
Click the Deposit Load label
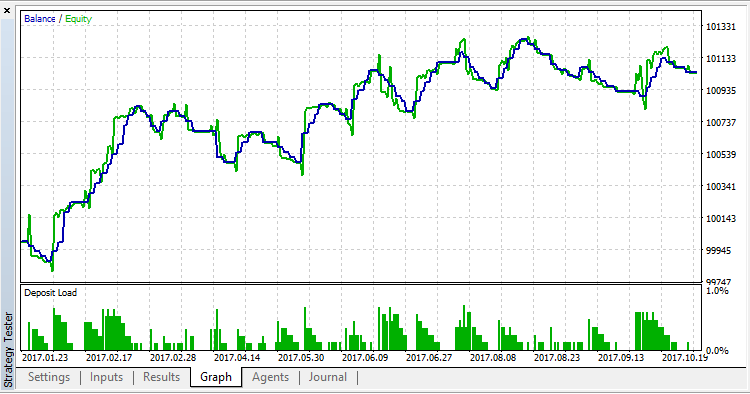[x=50, y=293]
